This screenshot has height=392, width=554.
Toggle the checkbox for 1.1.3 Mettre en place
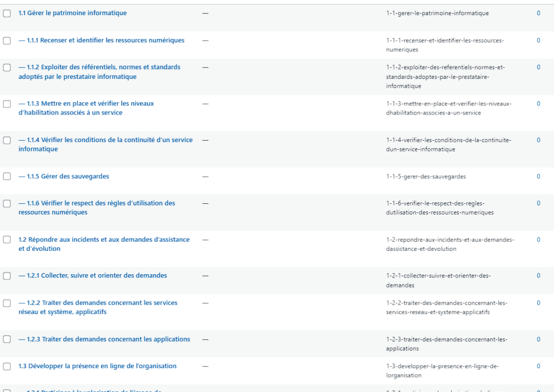[7, 104]
